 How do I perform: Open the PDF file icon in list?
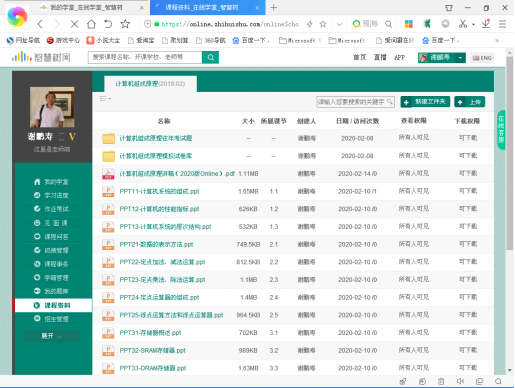(x=108, y=174)
